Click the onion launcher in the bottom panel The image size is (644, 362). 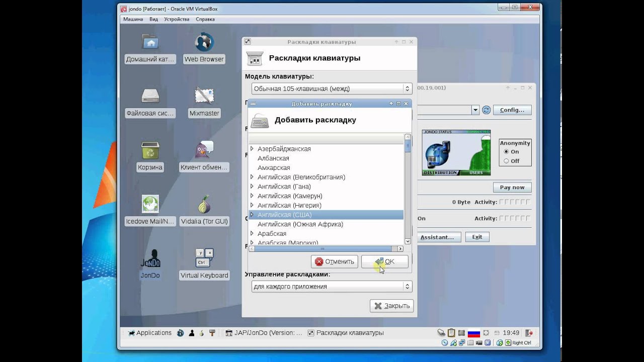(202, 333)
